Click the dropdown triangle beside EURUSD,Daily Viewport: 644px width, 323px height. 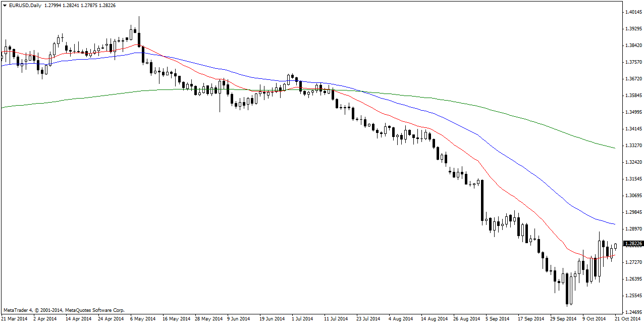point(5,5)
